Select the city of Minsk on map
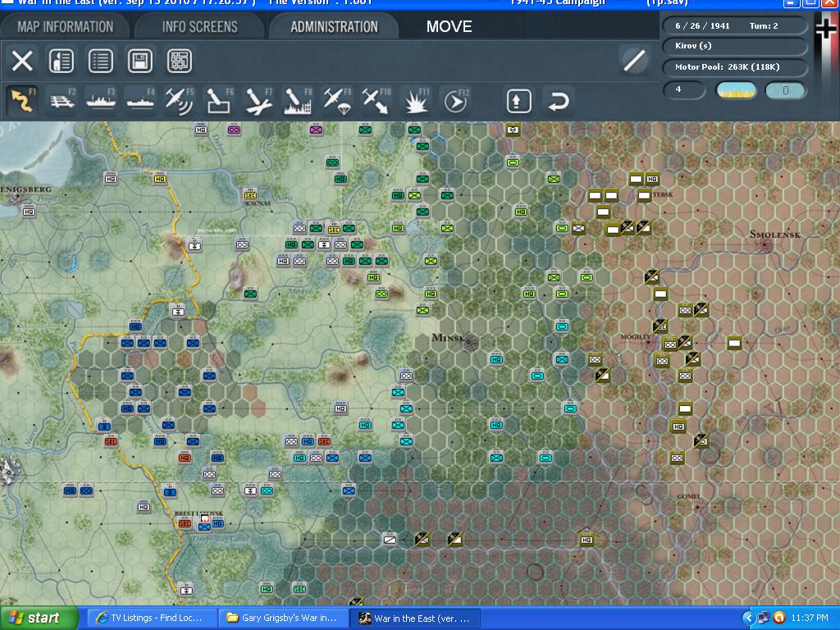The width and height of the screenshot is (840, 630). pos(468,341)
